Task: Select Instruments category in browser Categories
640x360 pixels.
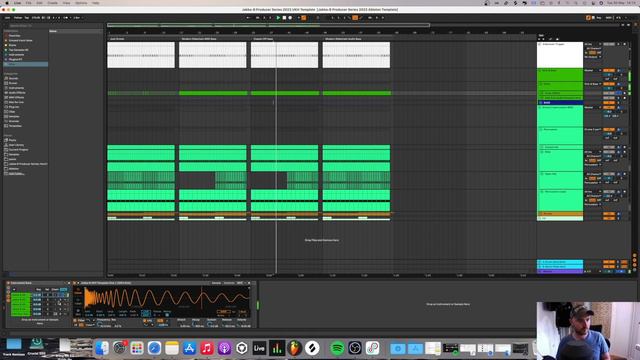Action: click(x=16, y=88)
